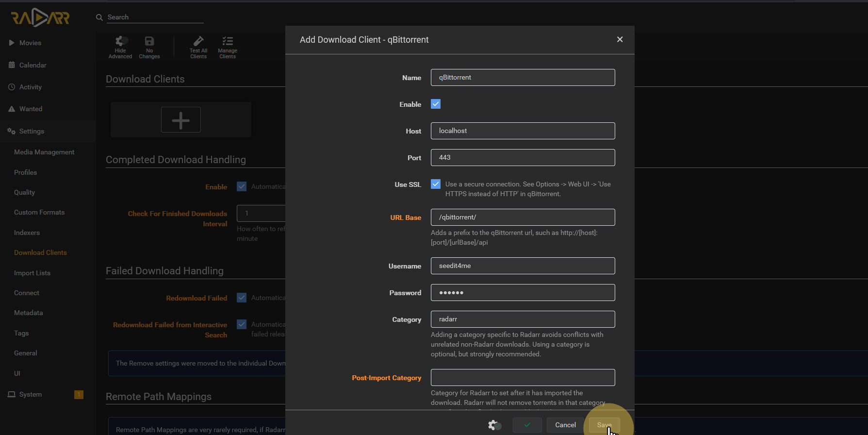Click the Search box in header
The image size is (868, 435).
tap(155, 17)
